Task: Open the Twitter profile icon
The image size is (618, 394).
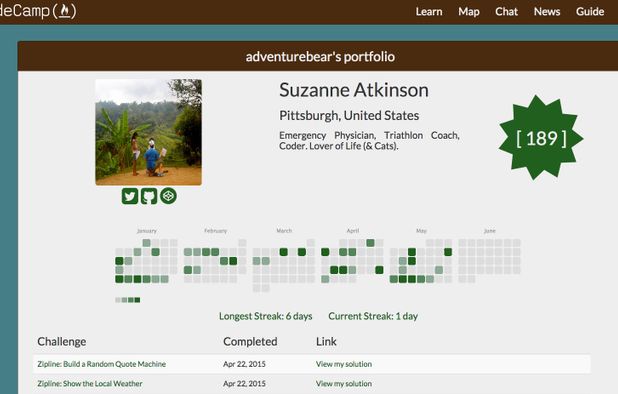Action: tap(130, 196)
